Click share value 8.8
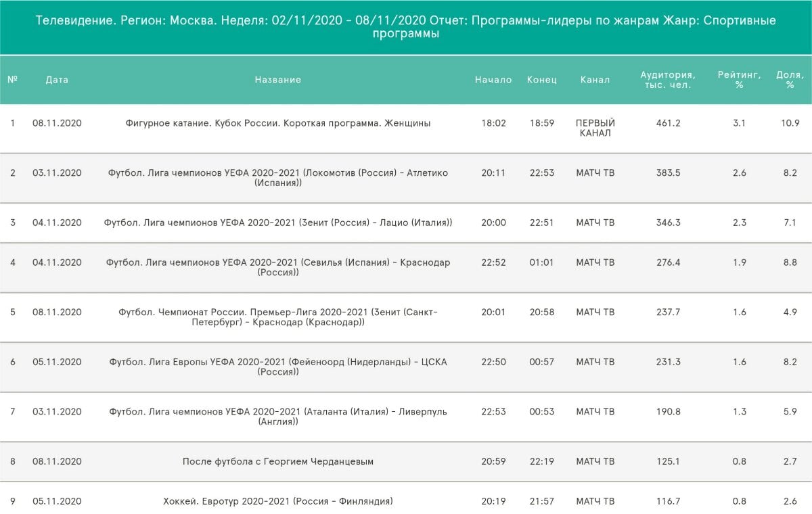The width and height of the screenshot is (812, 514). pyautogui.click(x=790, y=262)
